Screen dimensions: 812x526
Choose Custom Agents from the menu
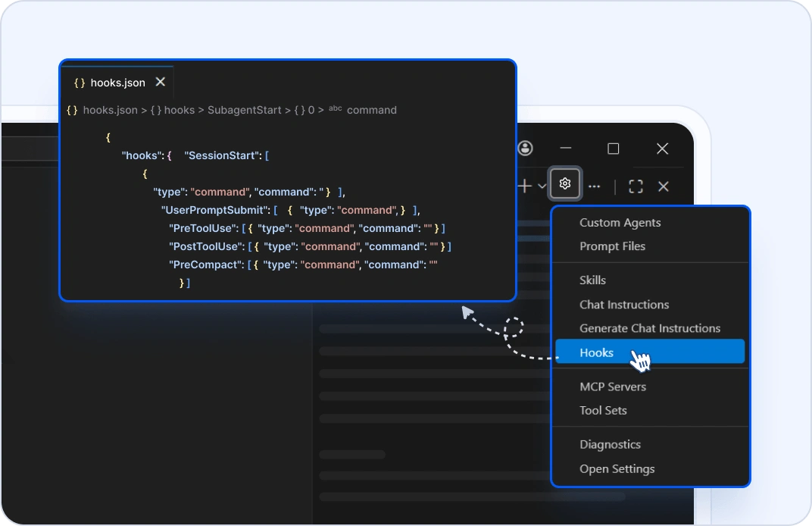[x=620, y=223]
